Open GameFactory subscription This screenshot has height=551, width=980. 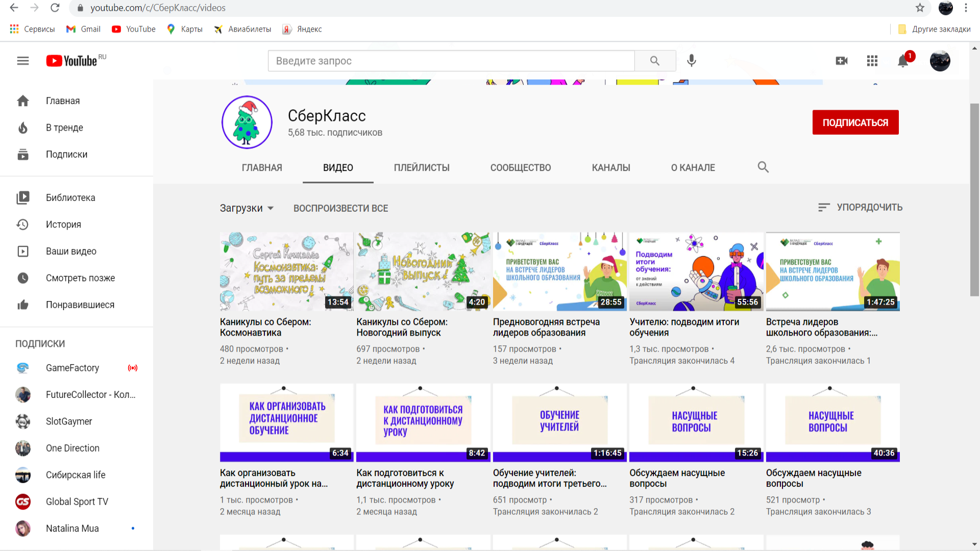(x=77, y=368)
